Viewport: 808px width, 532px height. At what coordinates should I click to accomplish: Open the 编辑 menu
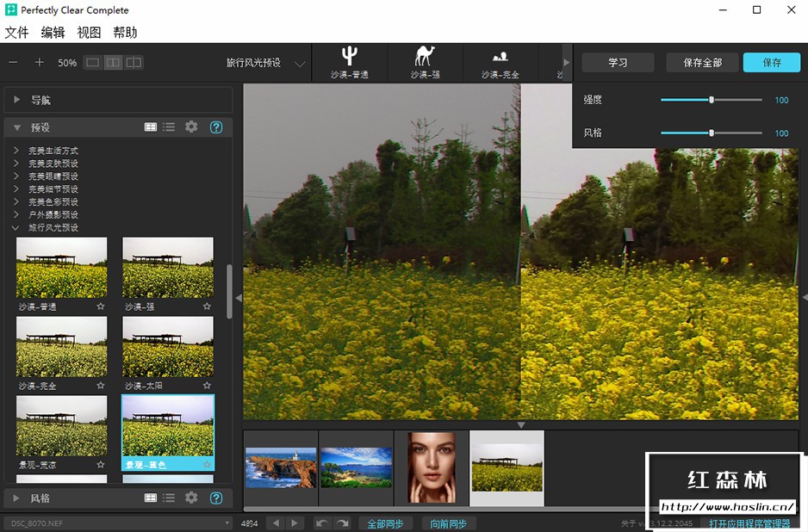tap(53, 33)
